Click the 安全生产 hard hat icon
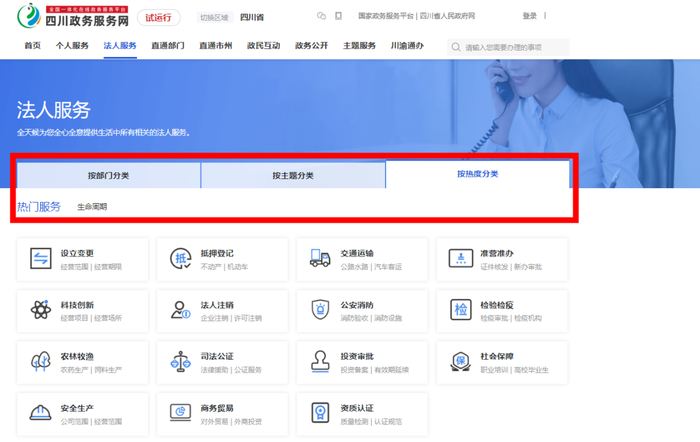Image resolution: width=700 pixels, height=442 pixels. [41, 413]
